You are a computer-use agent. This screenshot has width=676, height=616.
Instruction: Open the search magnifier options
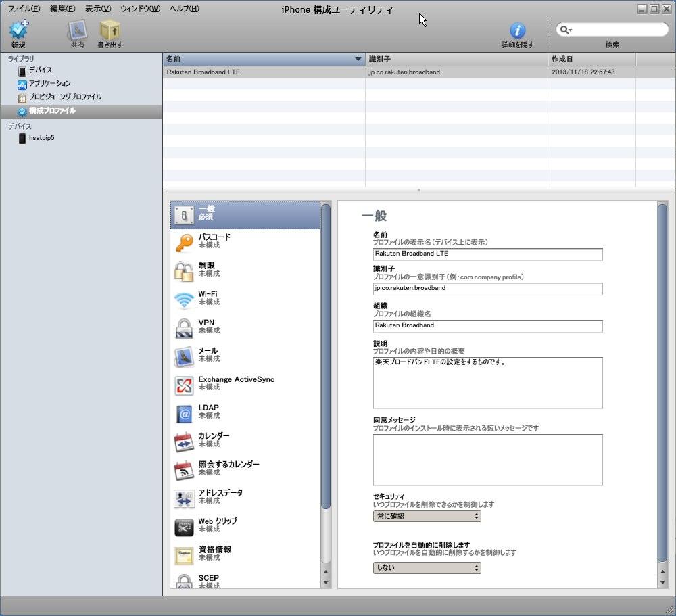[565, 30]
